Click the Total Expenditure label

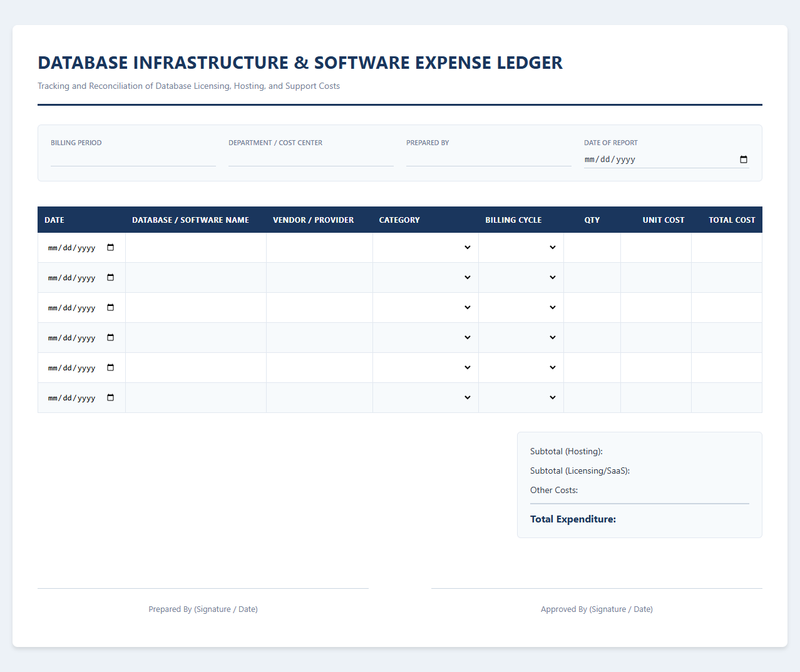tap(573, 519)
